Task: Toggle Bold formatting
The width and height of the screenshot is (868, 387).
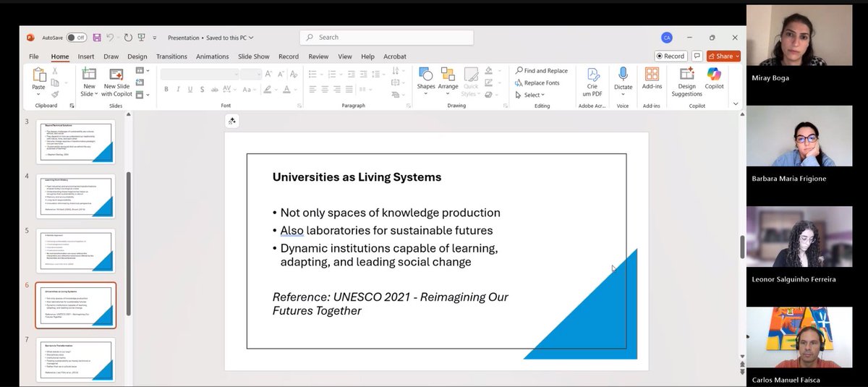Action: [166, 90]
